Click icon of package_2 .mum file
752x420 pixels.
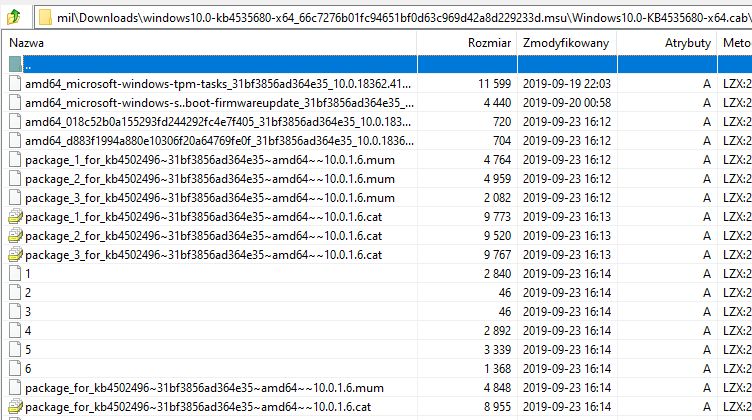15,179
